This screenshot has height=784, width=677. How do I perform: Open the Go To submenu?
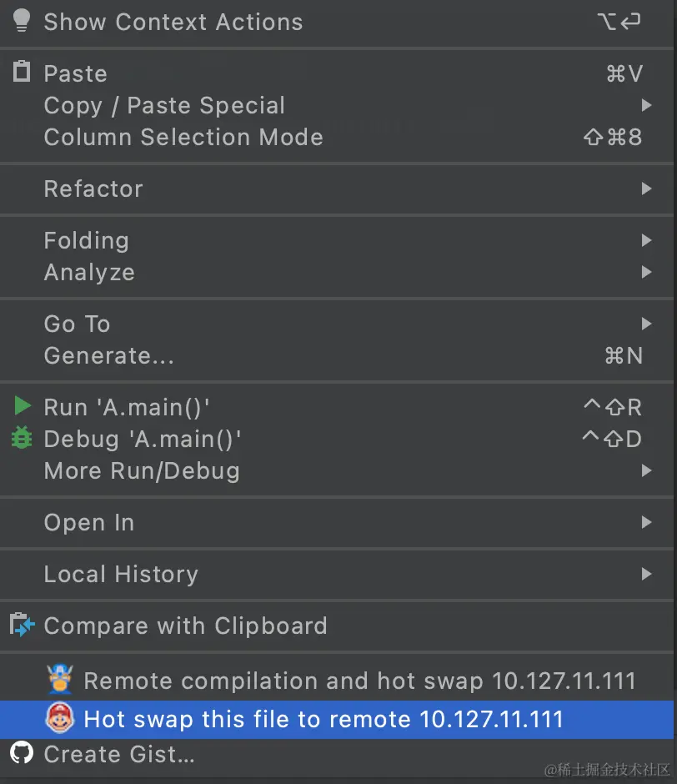[77, 324]
